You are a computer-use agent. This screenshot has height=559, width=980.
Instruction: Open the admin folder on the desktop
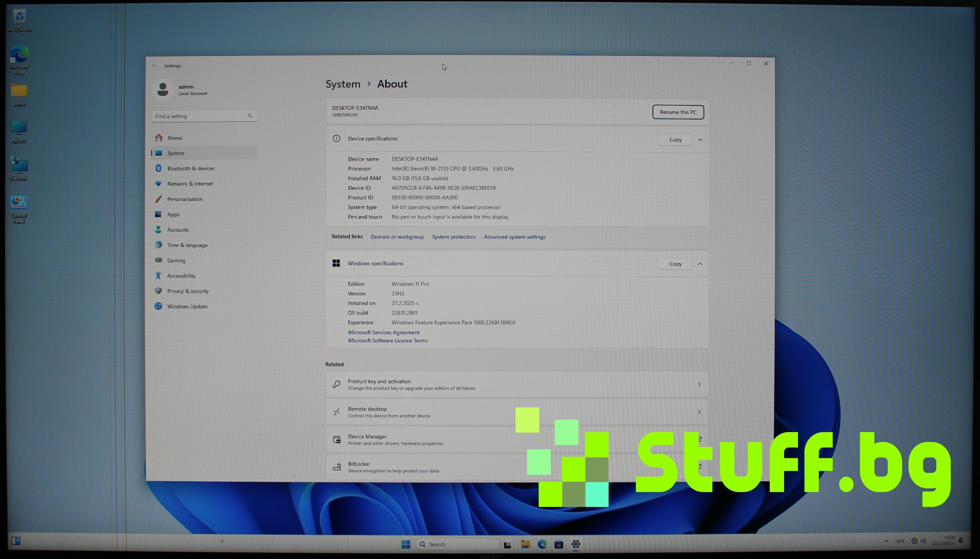pyautogui.click(x=19, y=95)
